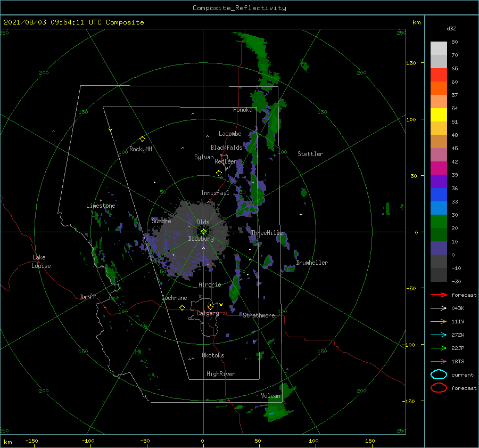This screenshot has height=448, width=479.
Task: Click the cyan 27ZW arrow in legend
Action: pos(439,335)
